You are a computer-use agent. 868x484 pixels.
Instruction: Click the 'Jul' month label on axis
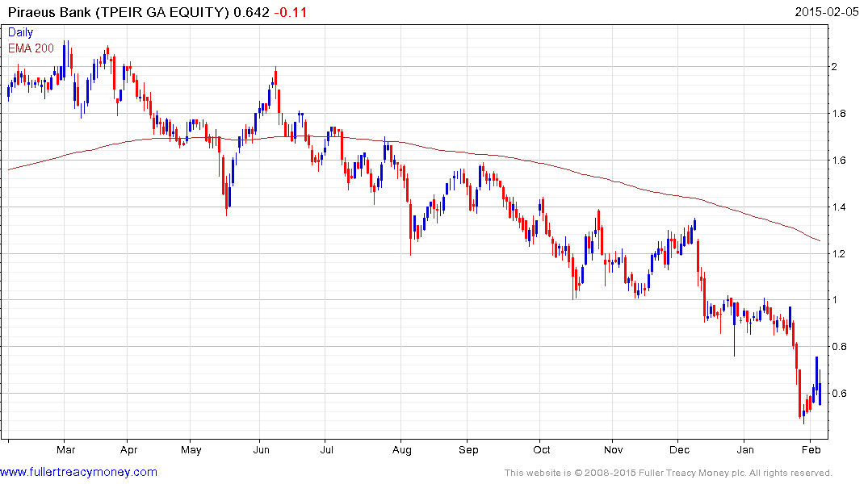pos(326,449)
